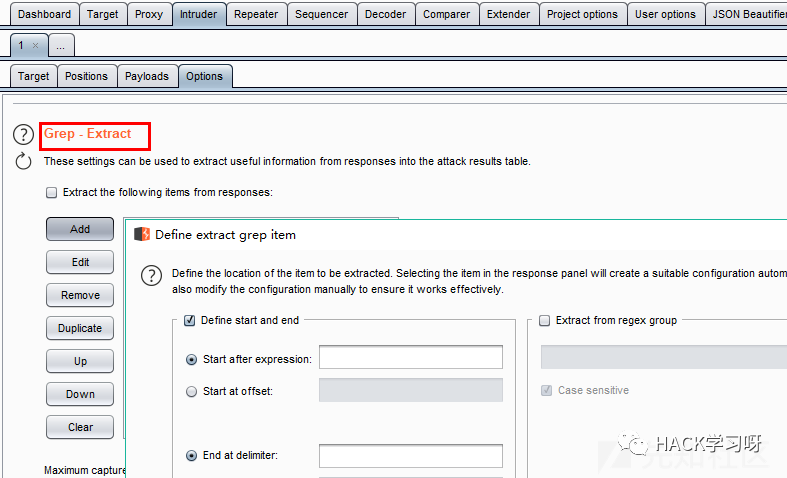Viewport: 787px width, 478px height.
Task: Select the Intruder tab
Action: click(199, 15)
